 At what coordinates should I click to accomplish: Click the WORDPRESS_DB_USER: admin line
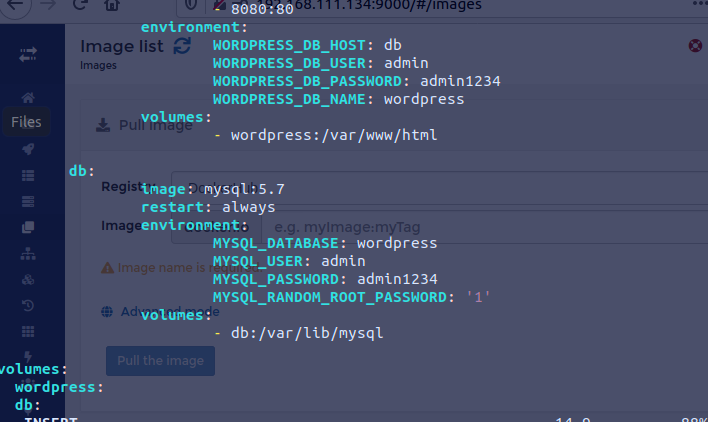click(321, 63)
